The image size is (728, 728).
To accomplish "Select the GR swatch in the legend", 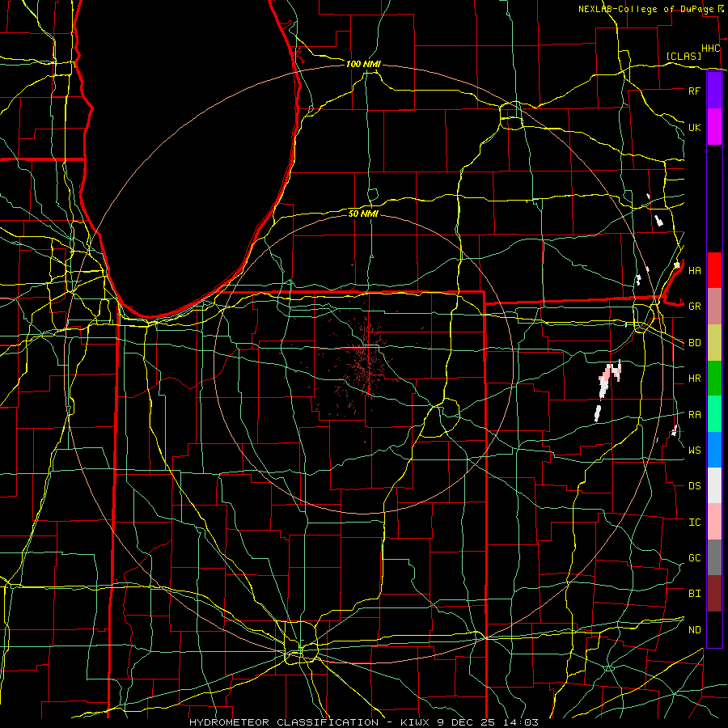I will click(714, 306).
